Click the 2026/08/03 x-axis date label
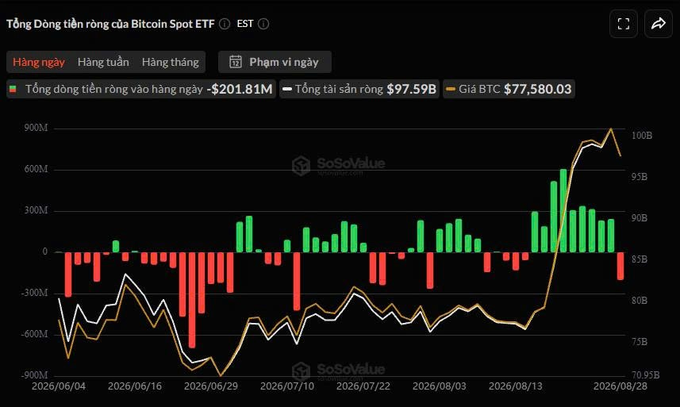Viewport: 680px width, 407px height. [439, 386]
